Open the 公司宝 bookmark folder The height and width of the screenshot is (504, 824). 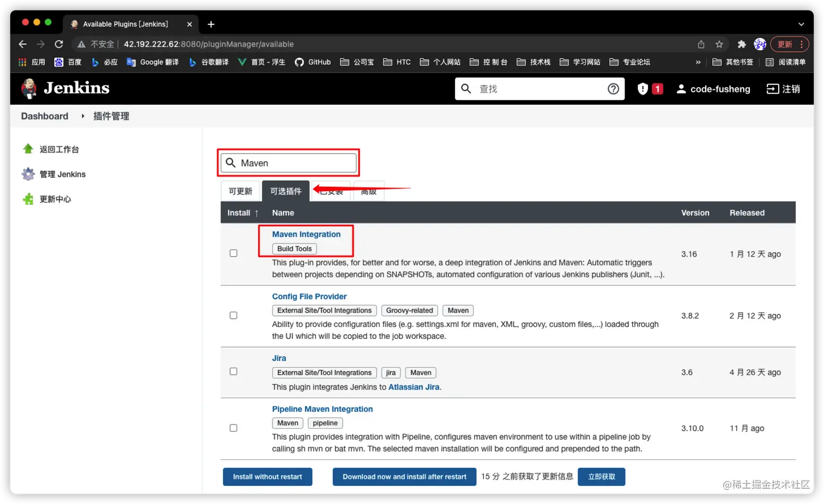click(357, 62)
